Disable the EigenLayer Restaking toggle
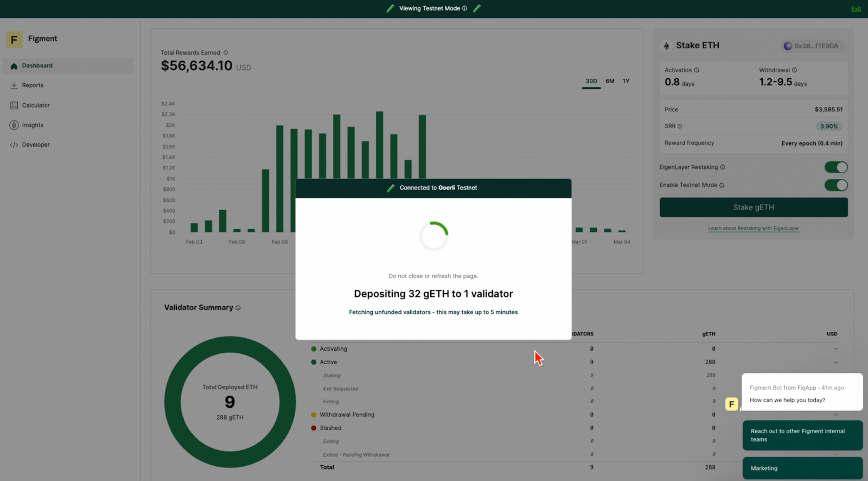Image resolution: width=868 pixels, height=481 pixels. [x=835, y=167]
